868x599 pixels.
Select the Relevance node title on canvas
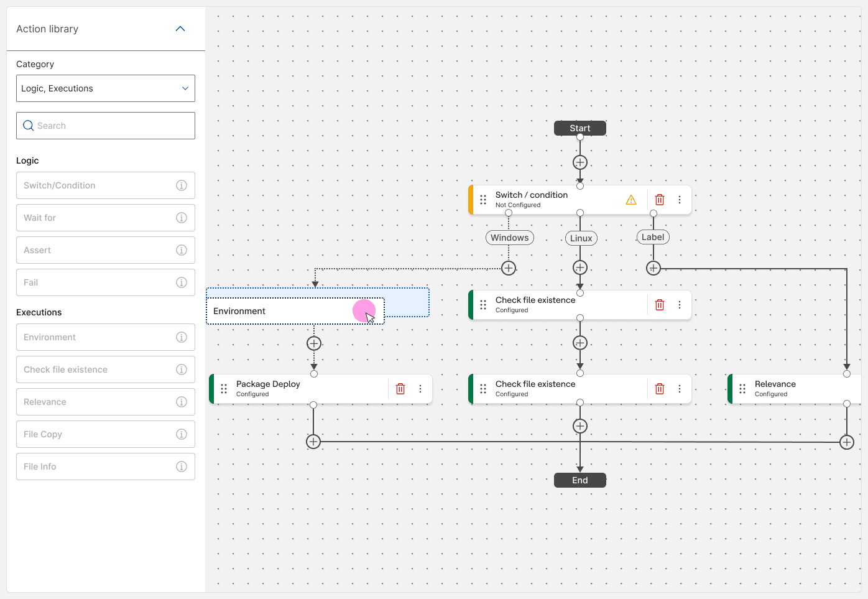point(775,384)
